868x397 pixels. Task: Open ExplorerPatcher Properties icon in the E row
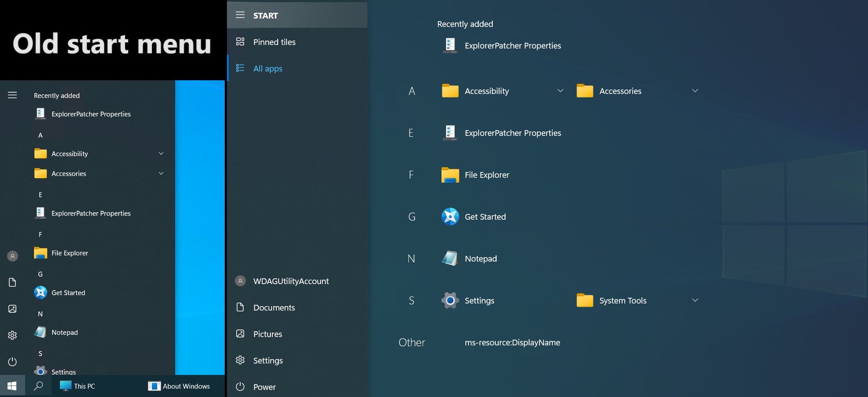[x=450, y=132]
